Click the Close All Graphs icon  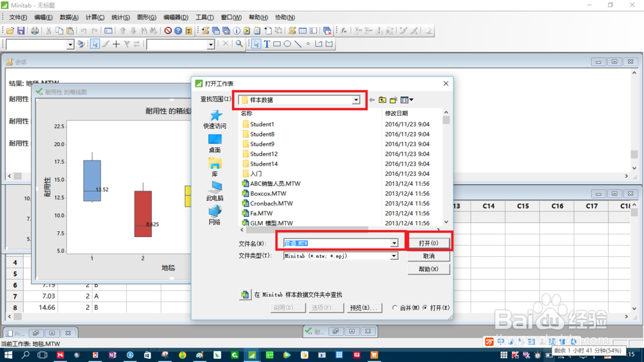pyautogui.click(x=327, y=31)
